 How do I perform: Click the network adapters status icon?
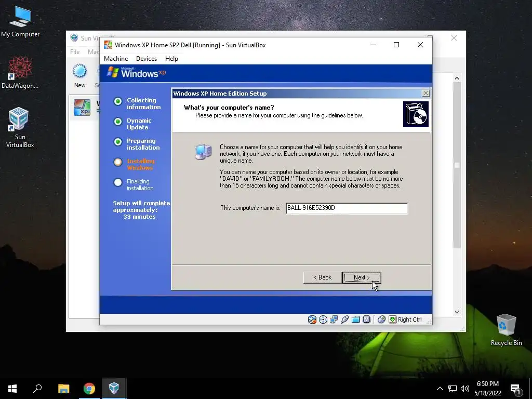click(x=334, y=320)
